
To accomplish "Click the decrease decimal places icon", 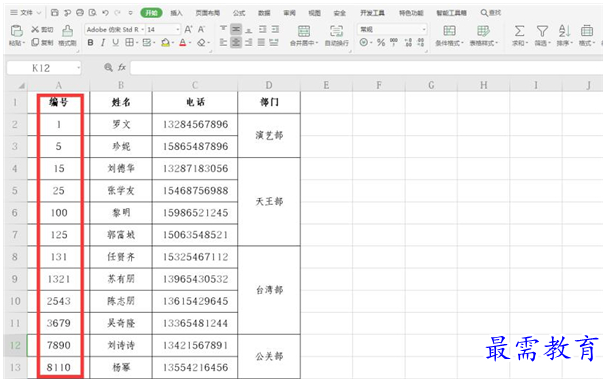I will pyautogui.click(x=421, y=42).
